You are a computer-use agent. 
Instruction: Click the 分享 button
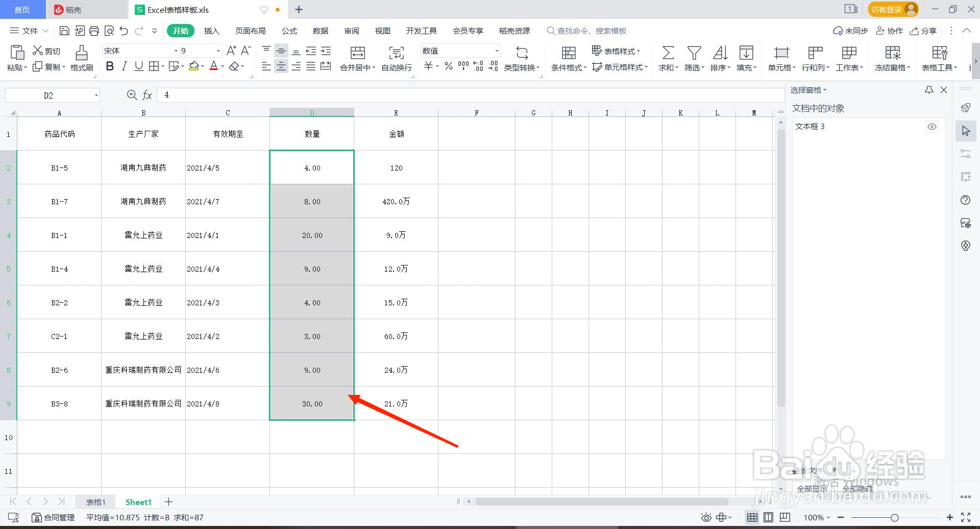(x=923, y=31)
